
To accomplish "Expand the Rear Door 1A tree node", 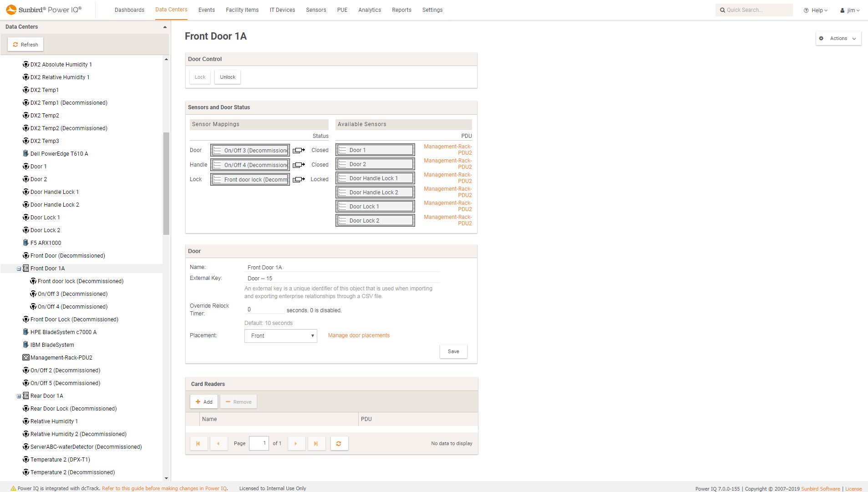I will 18,396.
